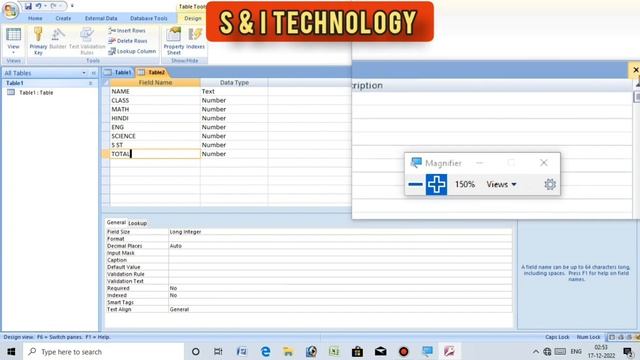
Task: Launch Microsoft Edge from taskbar
Action: coord(265,351)
